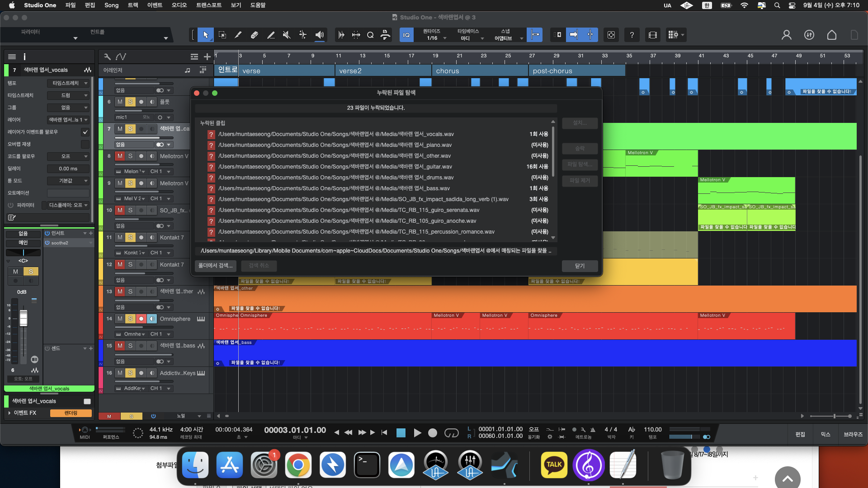Open the 퀀타이즈 1/16 dropdown

[434, 35]
